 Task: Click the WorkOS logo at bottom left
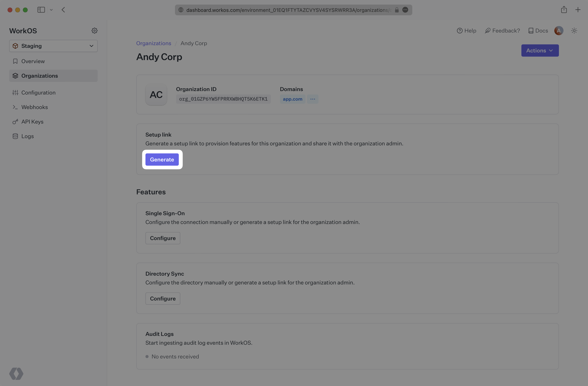(16, 373)
